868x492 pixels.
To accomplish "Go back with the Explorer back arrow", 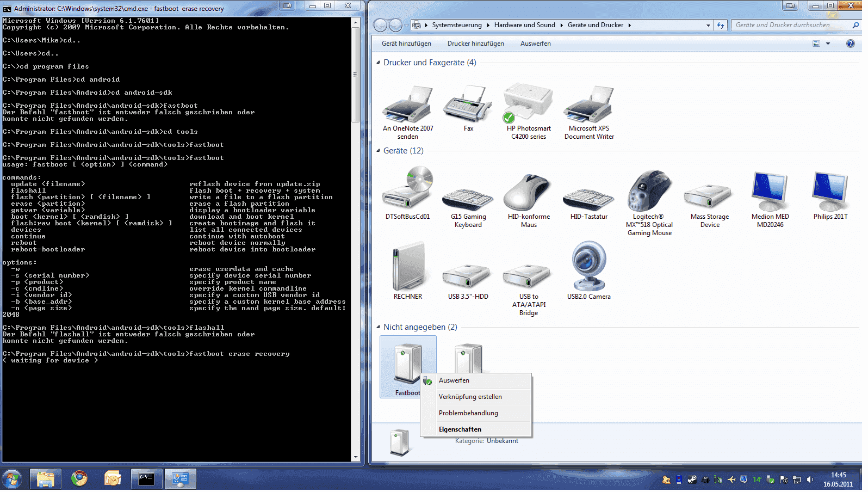I will pos(381,25).
